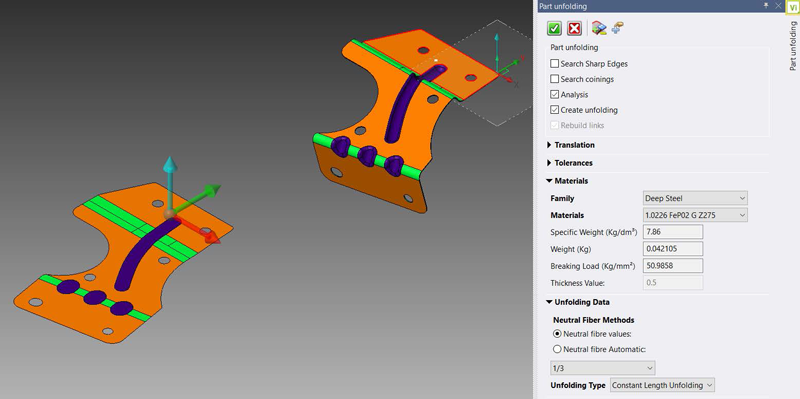Uncheck the Analysis checkbox
The image size is (800, 399).
pos(555,94)
